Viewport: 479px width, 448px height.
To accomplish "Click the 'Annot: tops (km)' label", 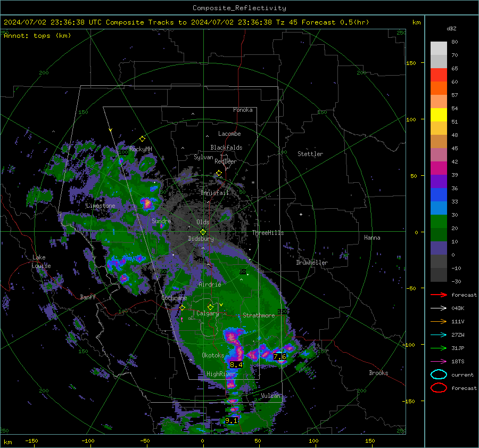I will pyautogui.click(x=37, y=36).
